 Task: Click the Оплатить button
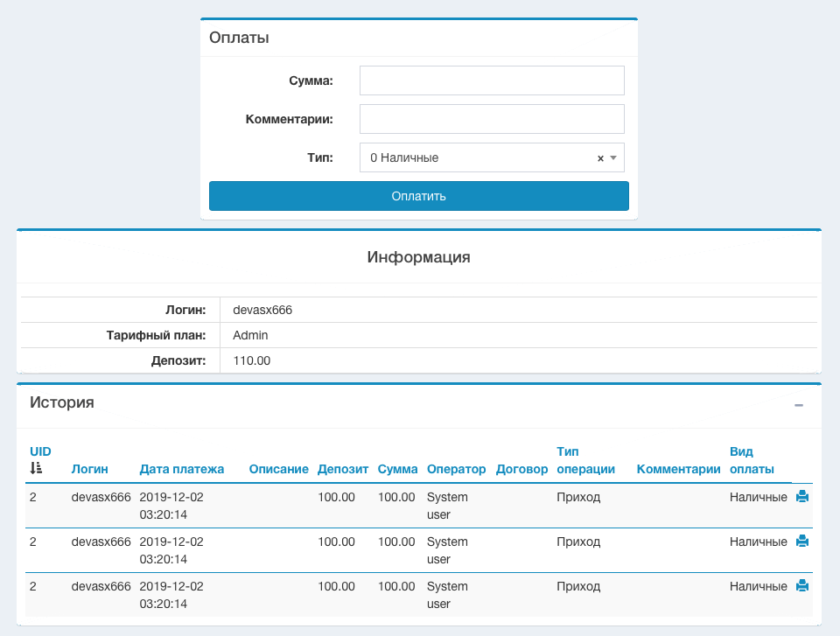pyautogui.click(x=418, y=196)
